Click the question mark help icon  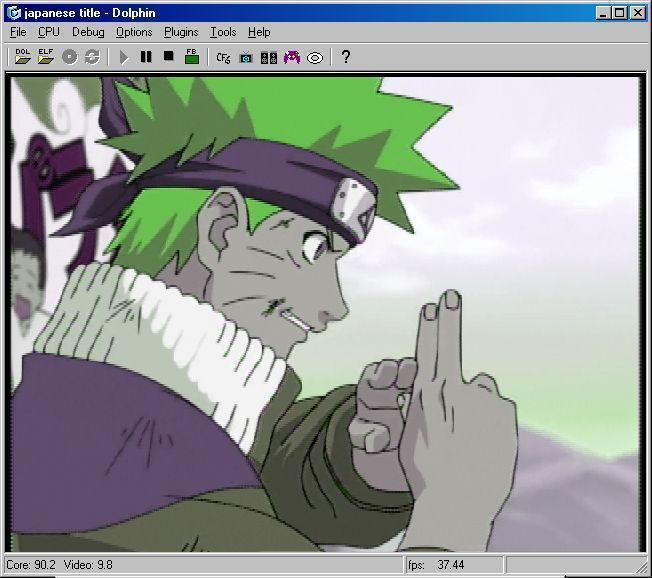point(346,57)
